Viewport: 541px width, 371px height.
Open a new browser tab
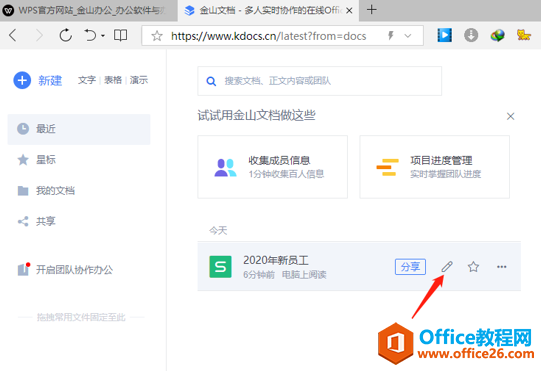click(x=372, y=10)
